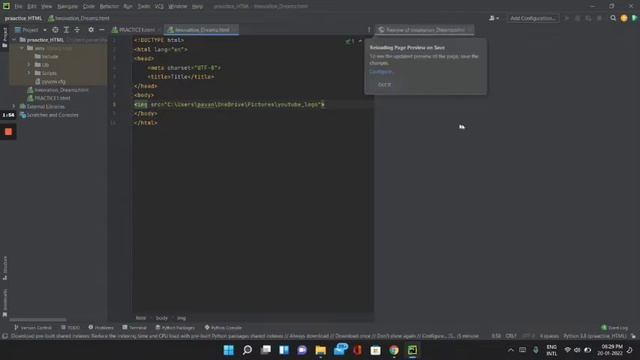Open Windows taskbar Search
Screen dimensions: 640x360
[247, 350]
